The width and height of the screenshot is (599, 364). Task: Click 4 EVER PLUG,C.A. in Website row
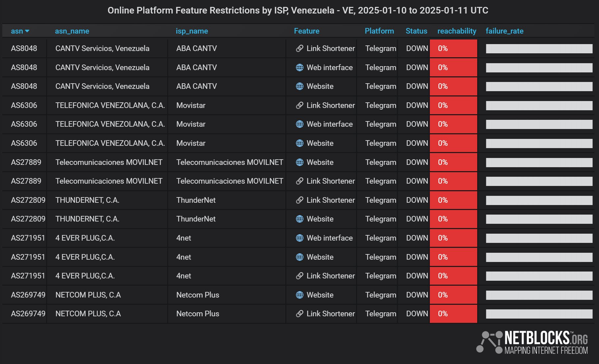click(x=85, y=257)
